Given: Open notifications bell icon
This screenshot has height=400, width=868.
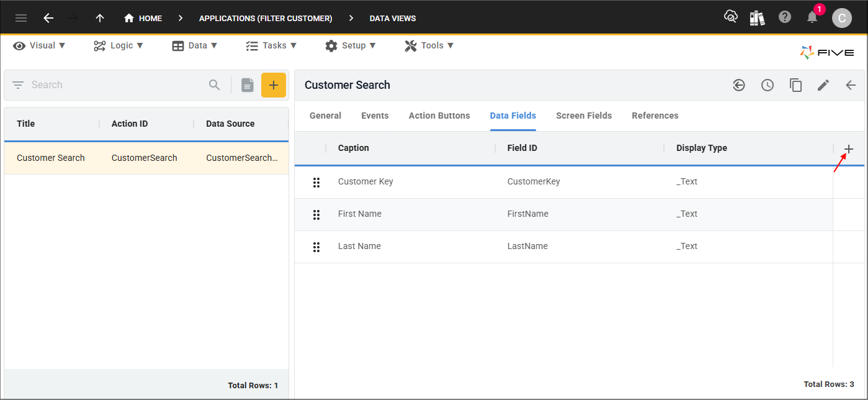Looking at the screenshot, I should 812,17.
